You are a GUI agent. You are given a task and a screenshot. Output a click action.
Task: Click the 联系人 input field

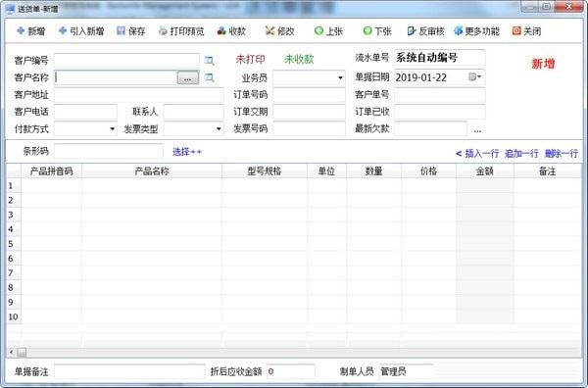coord(193,112)
